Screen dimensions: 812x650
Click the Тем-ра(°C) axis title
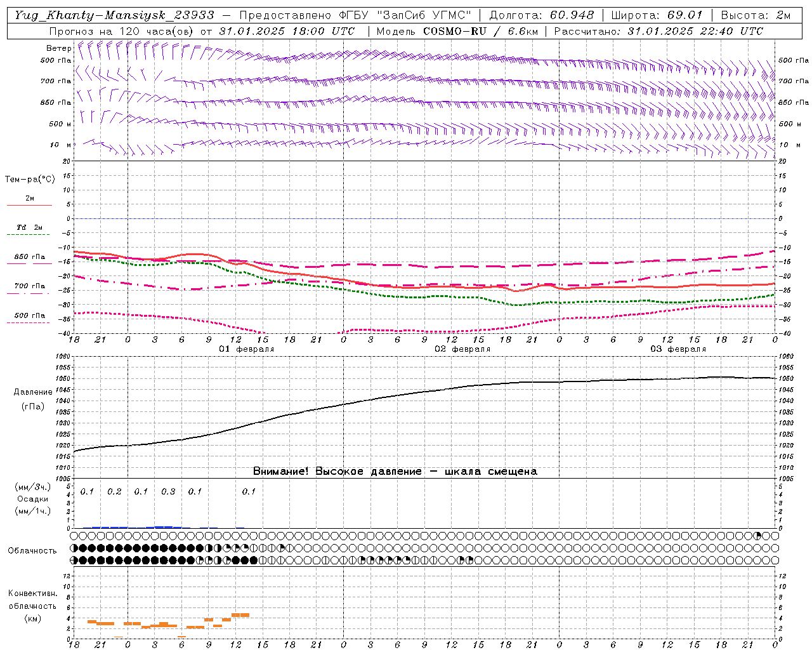click(x=30, y=180)
